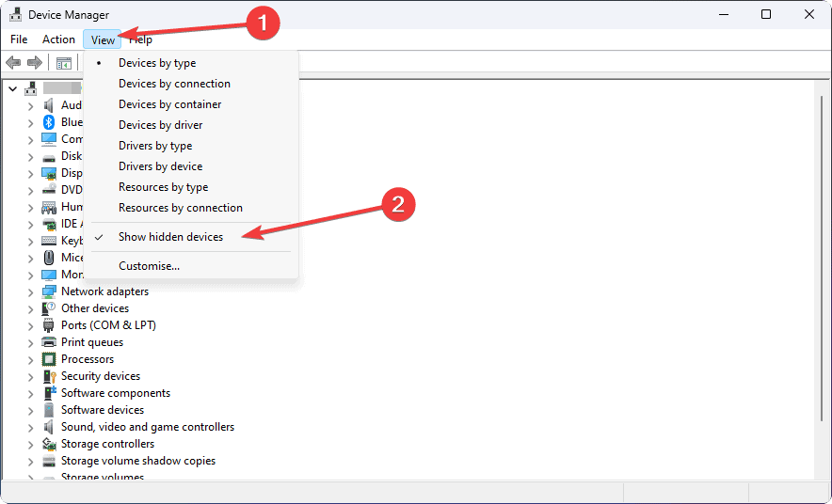Click the DVD drives category icon
The image size is (832, 504).
click(x=49, y=189)
